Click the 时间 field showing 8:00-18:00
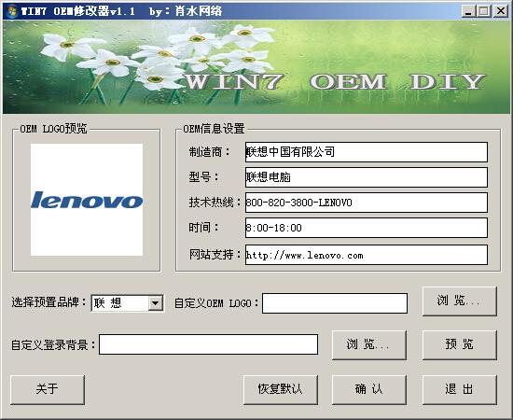The height and width of the screenshot is (420, 513). (x=367, y=228)
